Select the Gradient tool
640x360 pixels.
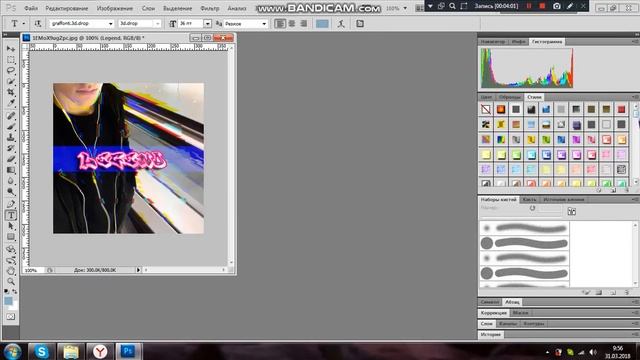pyautogui.click(x=11, y=170)
